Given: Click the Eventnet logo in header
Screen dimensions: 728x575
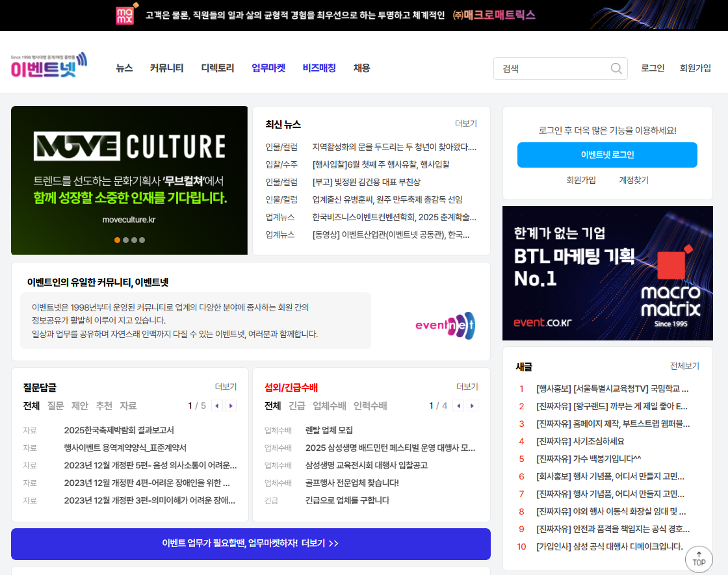Looking at the screenshot, I should [x=49, y=66].
